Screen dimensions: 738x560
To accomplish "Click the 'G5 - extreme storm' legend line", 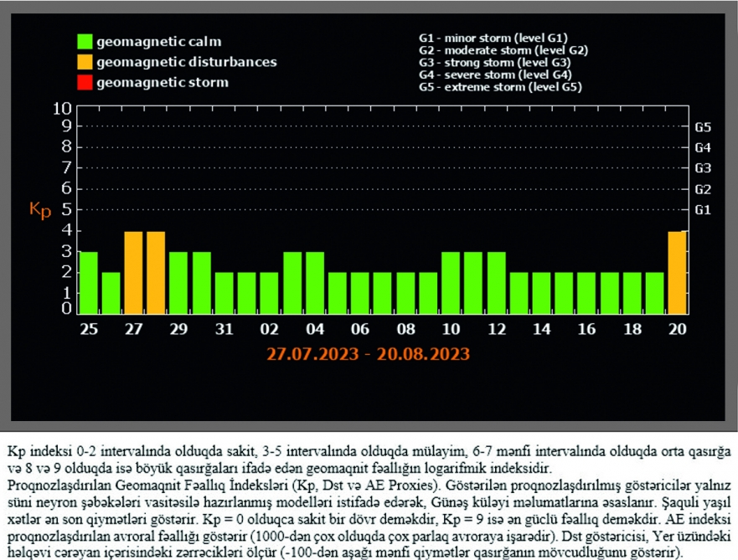I will [x=500, y=87].
